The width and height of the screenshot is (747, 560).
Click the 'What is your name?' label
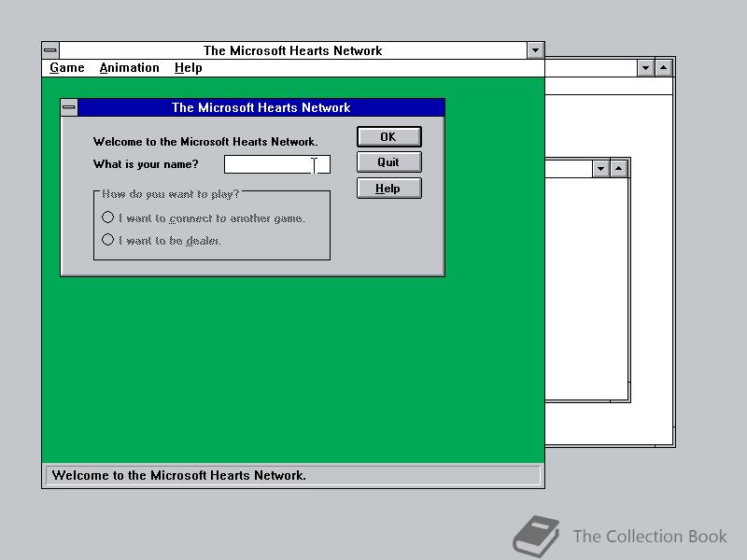[146, 164]
